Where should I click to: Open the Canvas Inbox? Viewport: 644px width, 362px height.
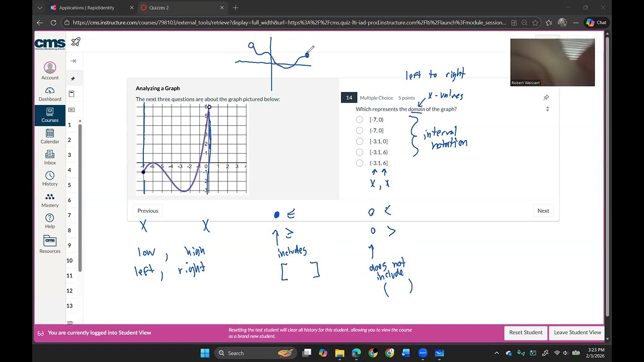[x=50, y=157]
